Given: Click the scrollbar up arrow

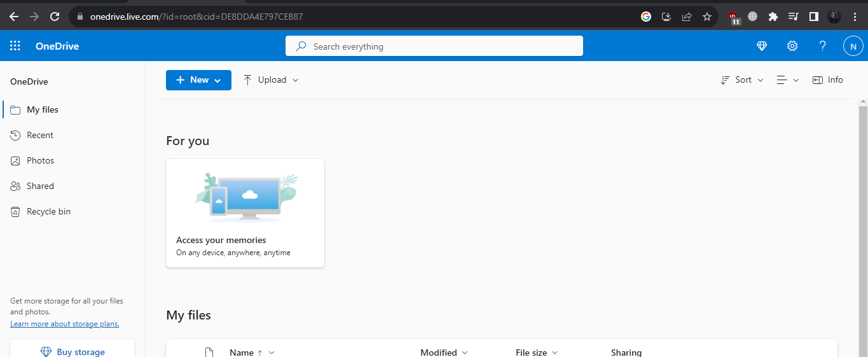Looking at the screenshot, I should (863, 102).
